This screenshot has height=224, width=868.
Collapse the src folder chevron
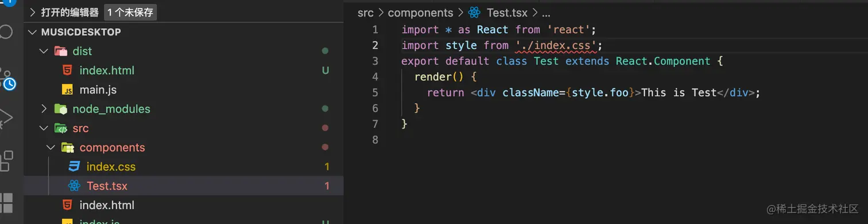pos(44,128)
